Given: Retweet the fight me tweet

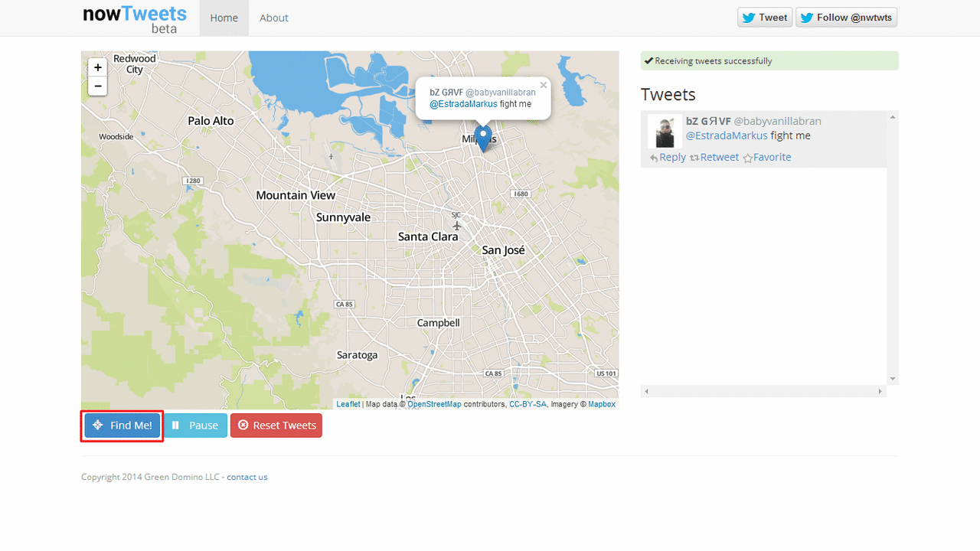Looking at the screenshot, I should coord(714,157).
